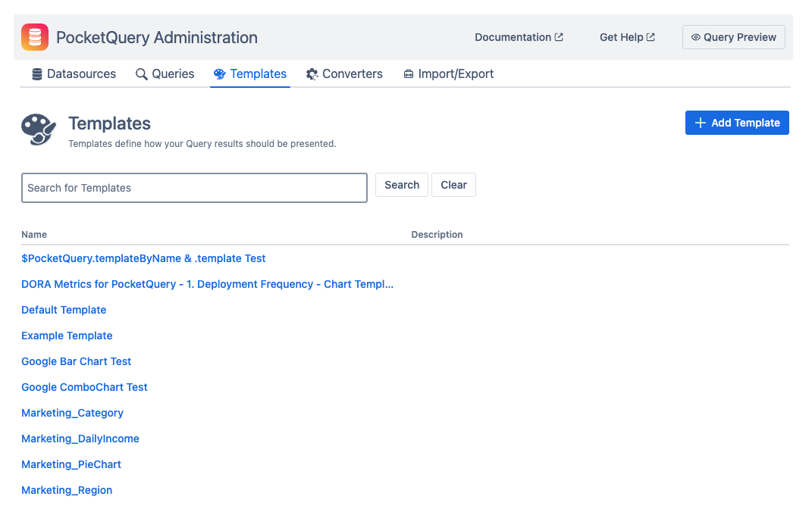Click the external link icon next to Documentation
Image resolution: width=812 pixels, height=509 pixels.
pos(559,36)
